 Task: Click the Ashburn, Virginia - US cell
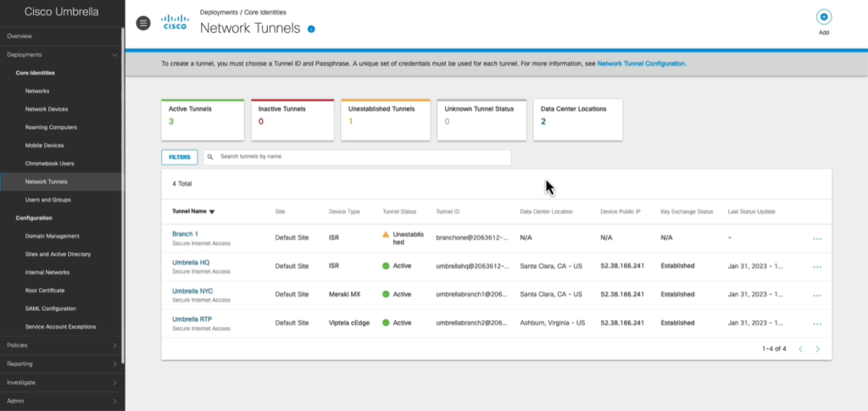click(553, 323)
